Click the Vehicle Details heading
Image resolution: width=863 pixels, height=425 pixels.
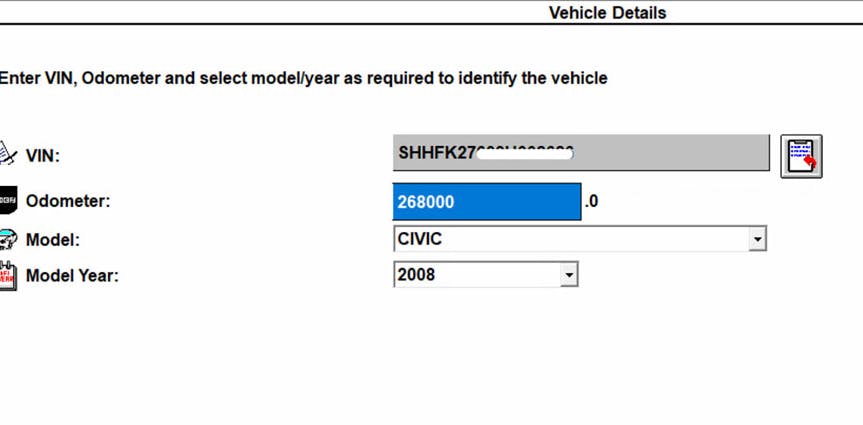coord(608,13)
